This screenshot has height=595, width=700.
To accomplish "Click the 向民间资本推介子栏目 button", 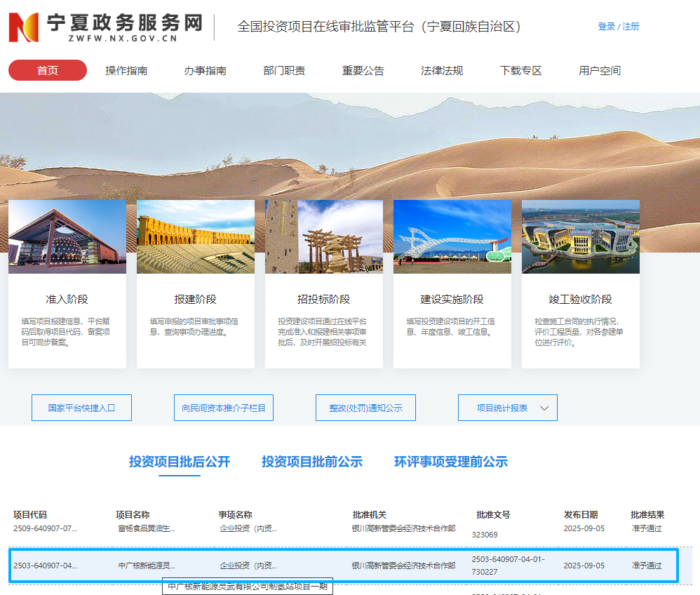I will click(x=223, y=408).
